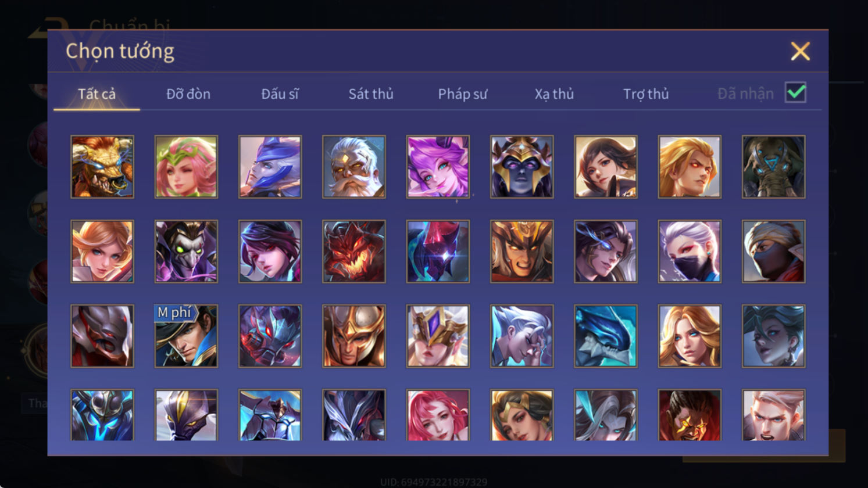Close the 'Chọn tướng' dialog

pyautogui.click(x=800, y=52)
